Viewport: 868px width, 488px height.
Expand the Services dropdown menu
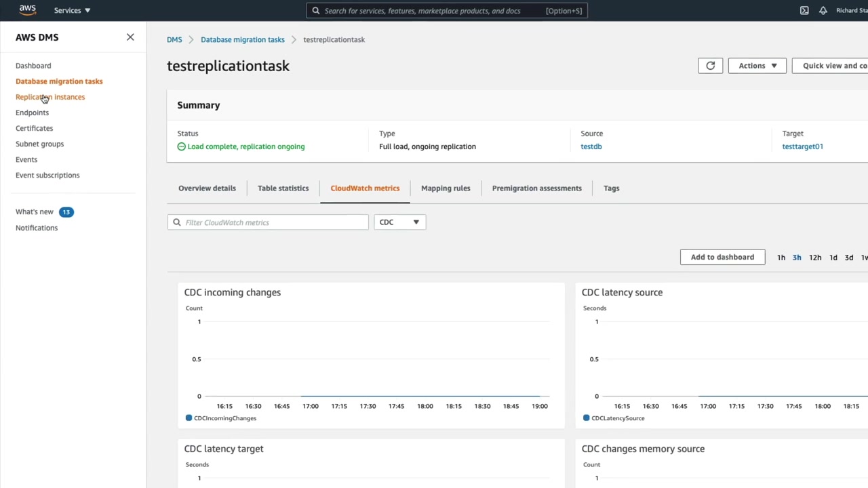click(72, 10)
